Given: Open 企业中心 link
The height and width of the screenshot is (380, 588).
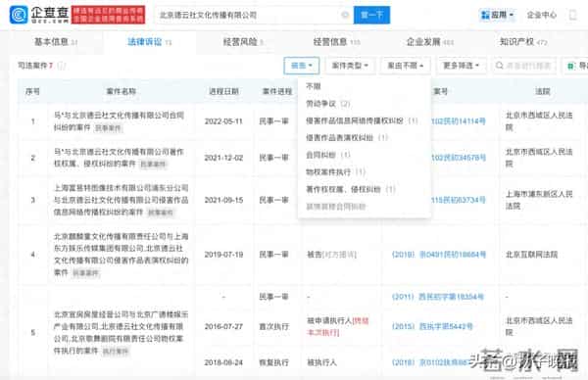Looking at the screenshot, I should (542, 15).
